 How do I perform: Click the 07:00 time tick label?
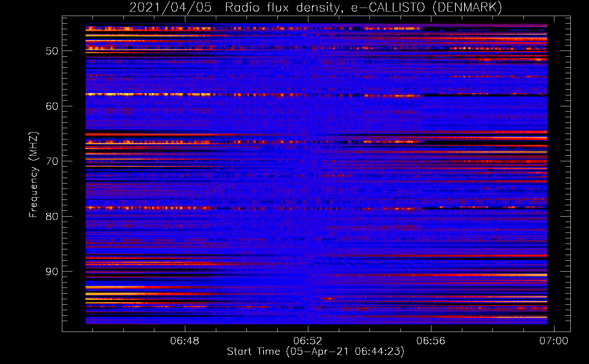pos(554,341)
